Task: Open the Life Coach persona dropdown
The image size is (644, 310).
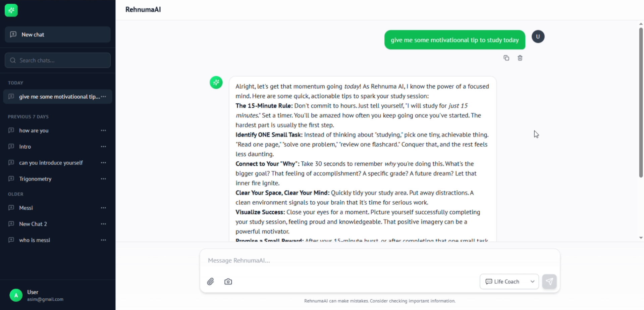Action: pos(509,281)
